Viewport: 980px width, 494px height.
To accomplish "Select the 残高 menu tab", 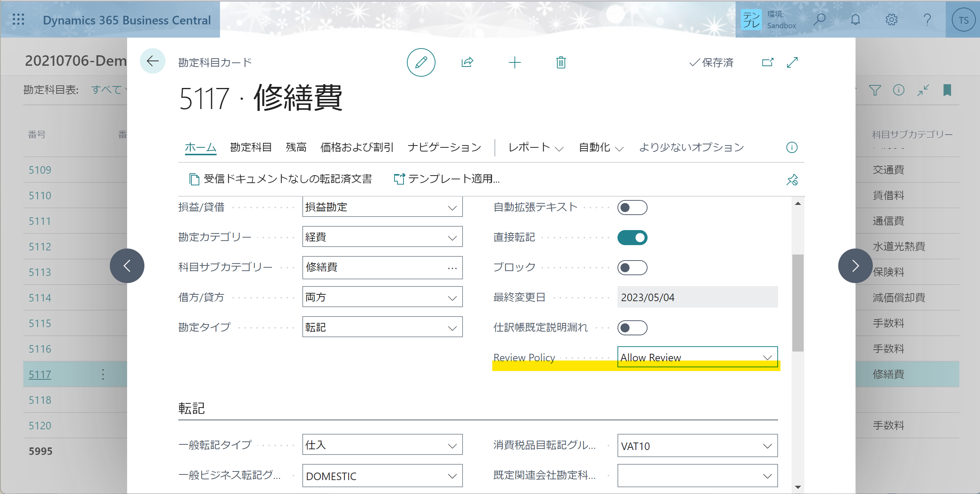I will (x=296, y=147).
